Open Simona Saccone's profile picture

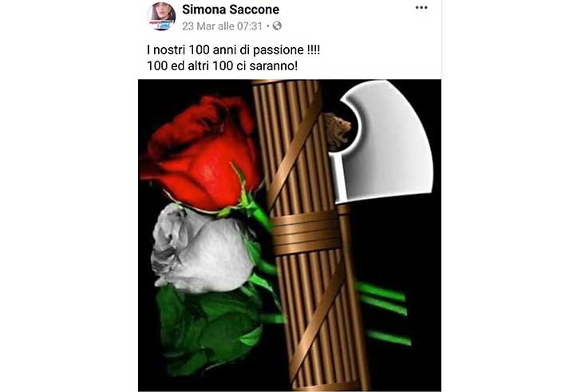[x=161, y=16]
